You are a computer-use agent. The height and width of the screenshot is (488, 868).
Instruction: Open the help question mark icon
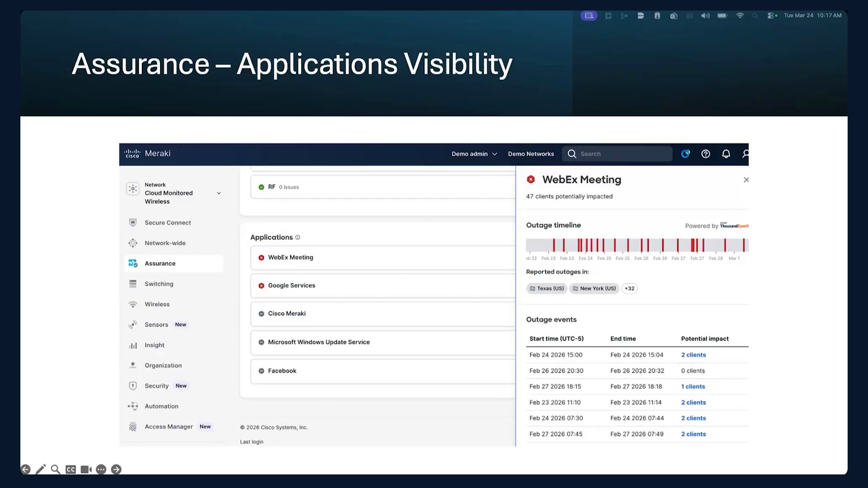pyautogui.click(x=705, y=154)
